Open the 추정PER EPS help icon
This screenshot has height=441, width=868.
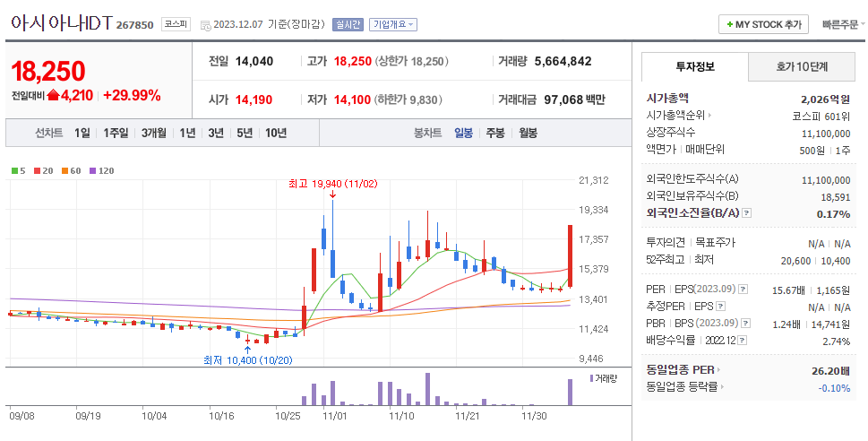coord(720,306)
